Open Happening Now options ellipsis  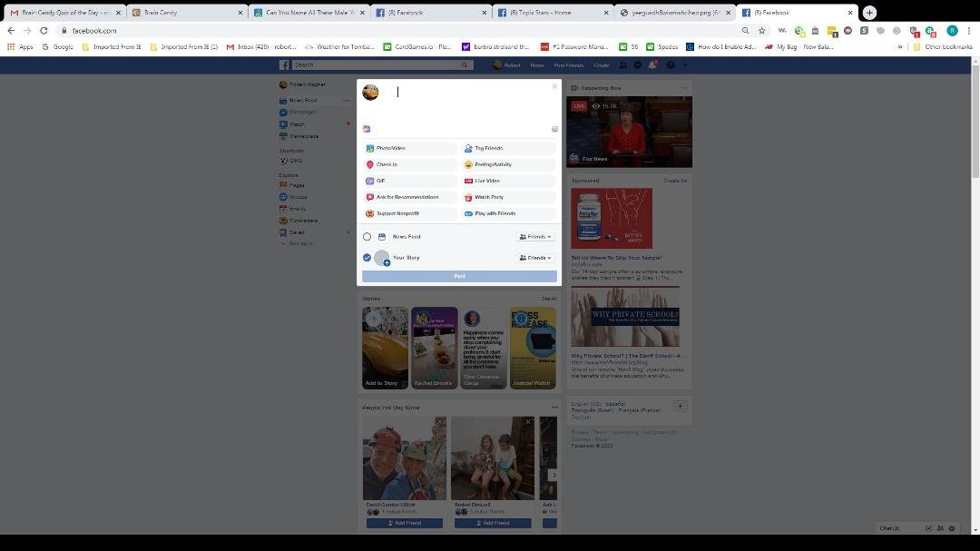(684, 88)
